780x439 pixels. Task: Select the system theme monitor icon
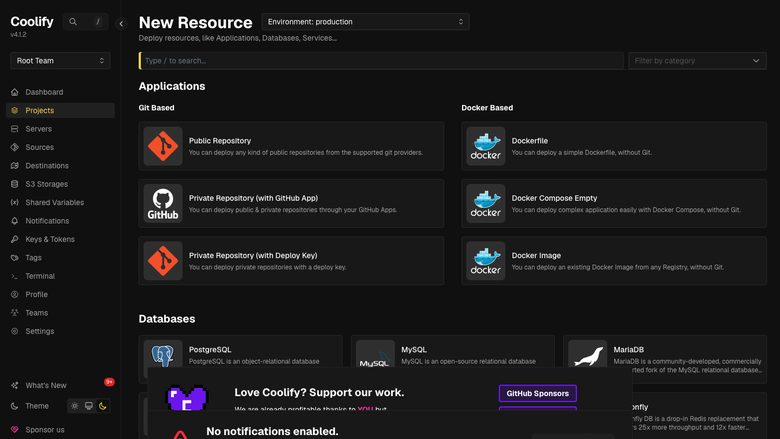pos(89,406)
